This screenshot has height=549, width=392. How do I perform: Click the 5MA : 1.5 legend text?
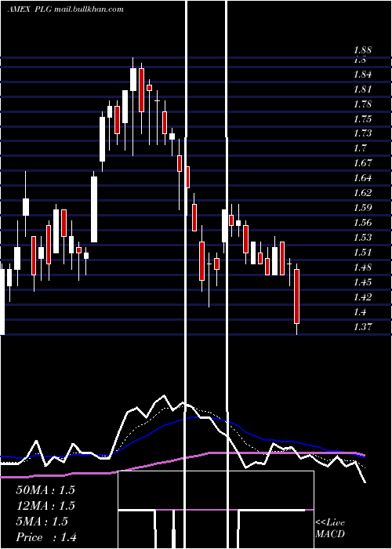[x=42, y=522]
